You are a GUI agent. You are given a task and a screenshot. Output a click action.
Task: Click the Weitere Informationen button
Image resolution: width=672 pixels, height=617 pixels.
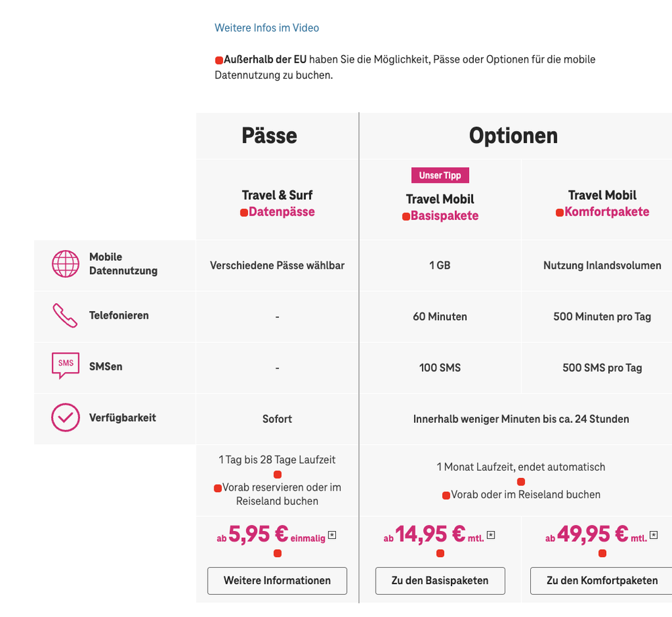click(277, 580)
